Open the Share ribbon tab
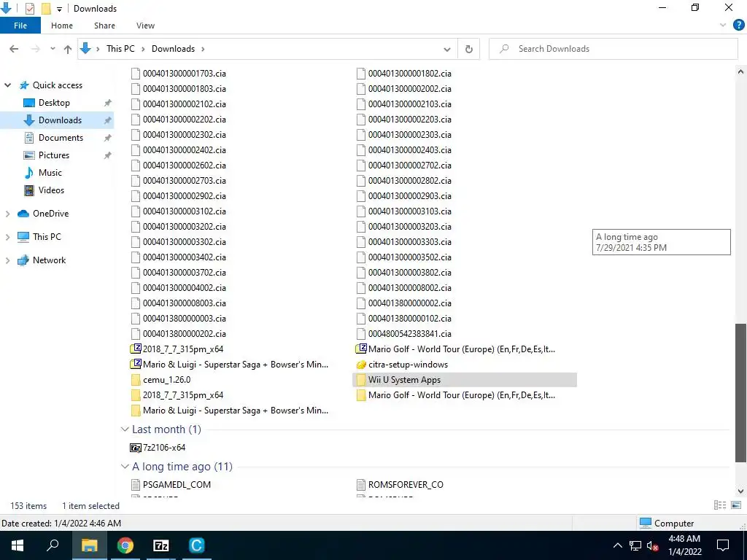This screenshot has width=747, height=560. click(x=104, y=26)
